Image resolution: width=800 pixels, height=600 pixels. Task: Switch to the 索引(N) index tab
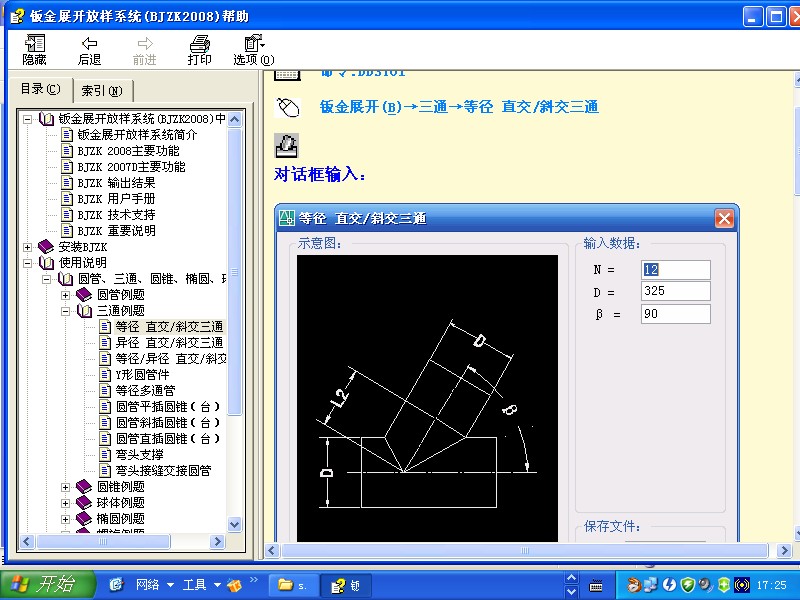coord(103,91)
